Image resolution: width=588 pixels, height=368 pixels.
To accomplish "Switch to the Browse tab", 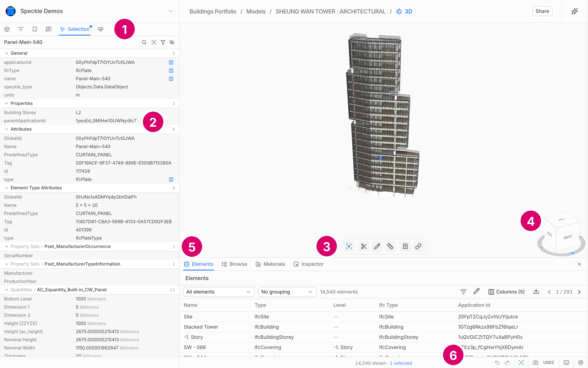I will (x=234, y=264).
